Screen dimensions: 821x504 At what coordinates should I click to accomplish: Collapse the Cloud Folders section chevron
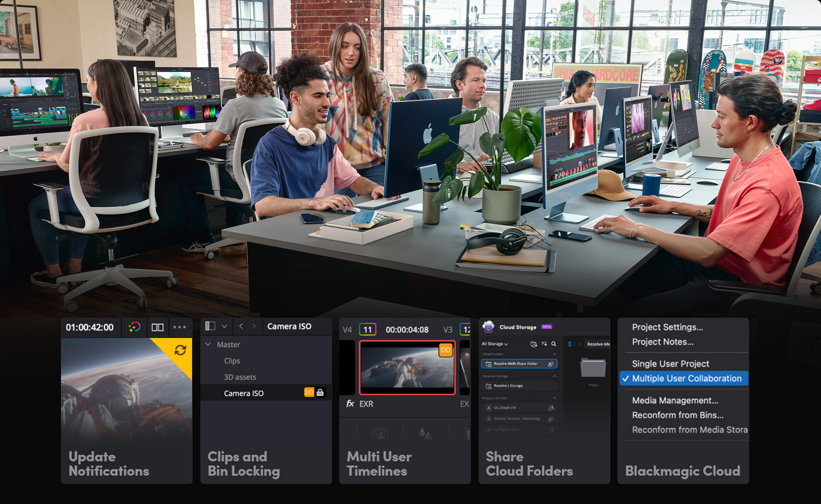coord(555,354)
